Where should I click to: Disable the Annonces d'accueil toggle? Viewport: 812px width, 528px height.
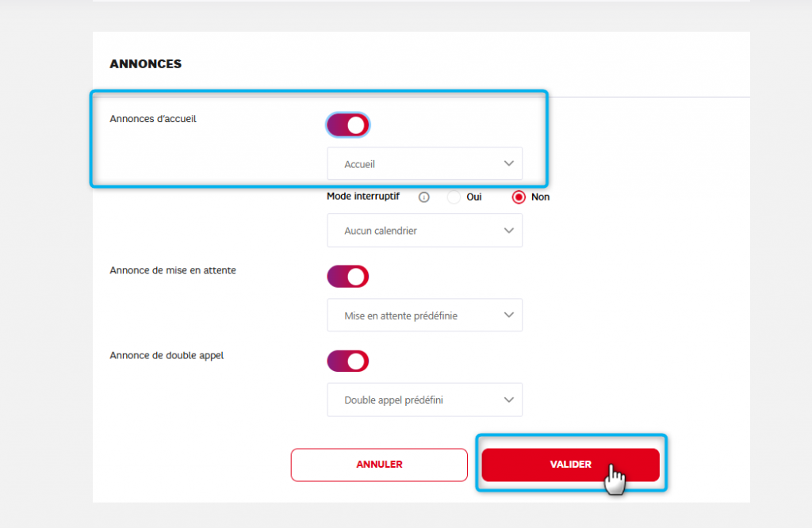[347, 125]
